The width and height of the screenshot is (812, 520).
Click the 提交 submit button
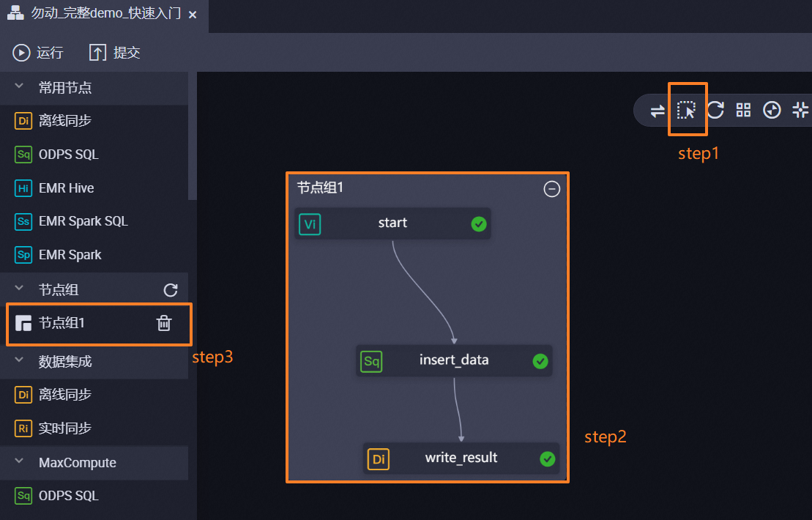coord(115,53)
